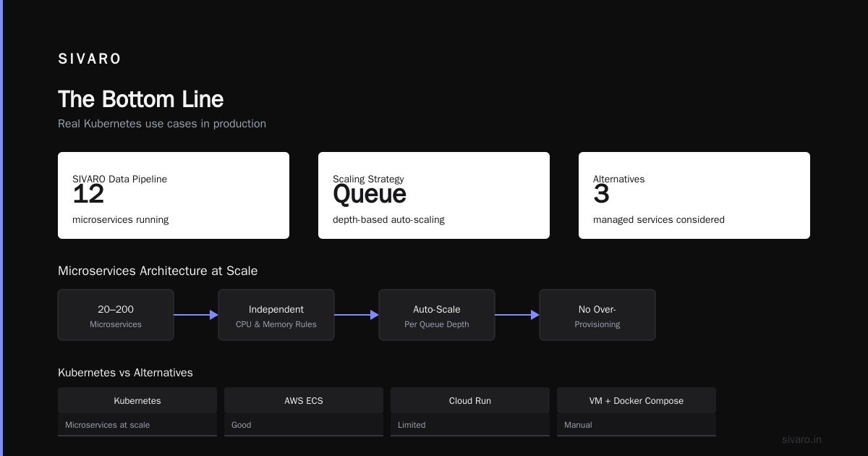
Task: Click the SIVARO logo text
Action: (x=90, y=59)
